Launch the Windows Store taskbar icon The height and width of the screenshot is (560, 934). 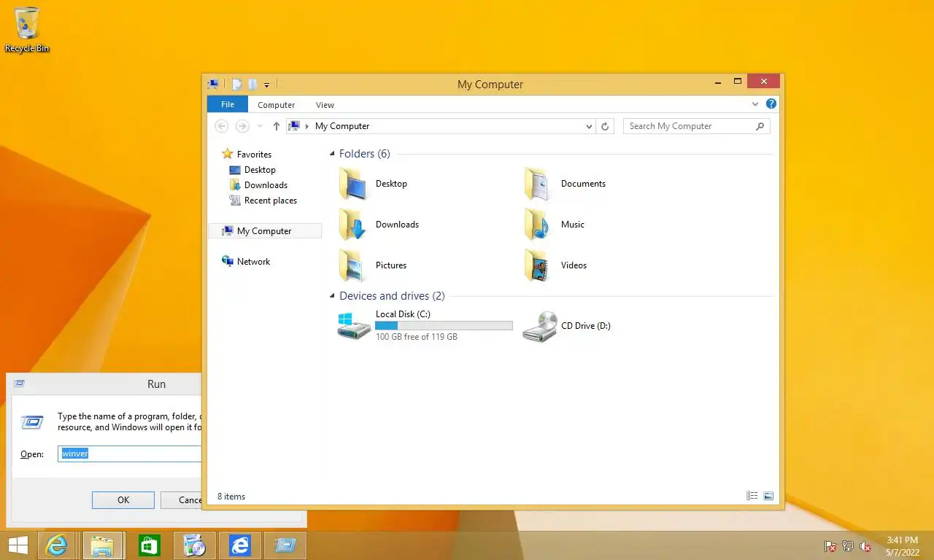(150, 545)
